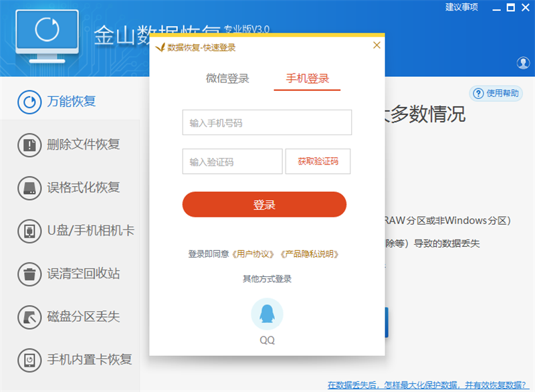Click the QQ label under the penguin
The width and height of the screenshot is (535, 392).
pyautogui.click(x=267, y=340)
